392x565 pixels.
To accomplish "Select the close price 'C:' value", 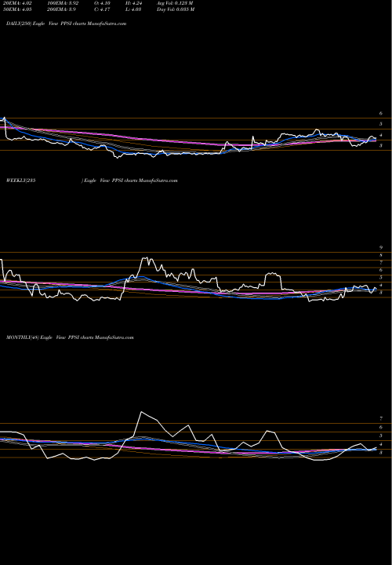I will 103,9.
